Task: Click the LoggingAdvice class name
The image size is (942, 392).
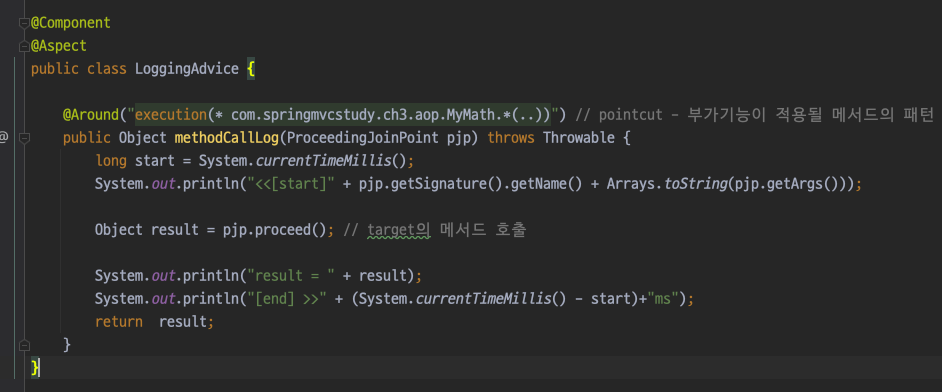Action: (x=187, y=69)
